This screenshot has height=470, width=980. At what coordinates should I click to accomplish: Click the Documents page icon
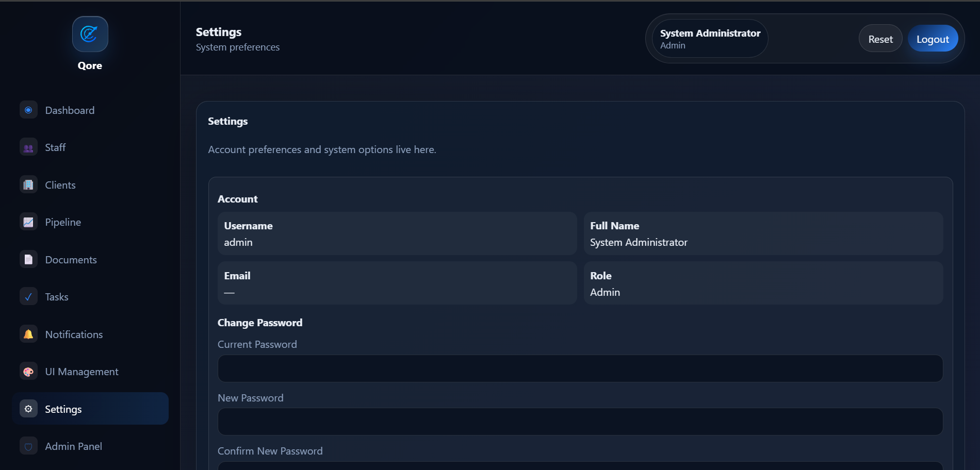point(28,259)
